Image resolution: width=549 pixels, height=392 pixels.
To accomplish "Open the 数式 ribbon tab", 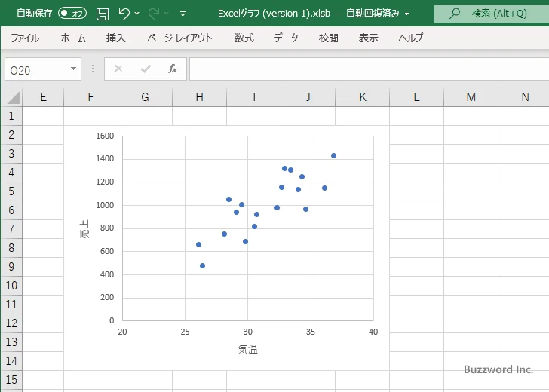I will click(244, 38).
